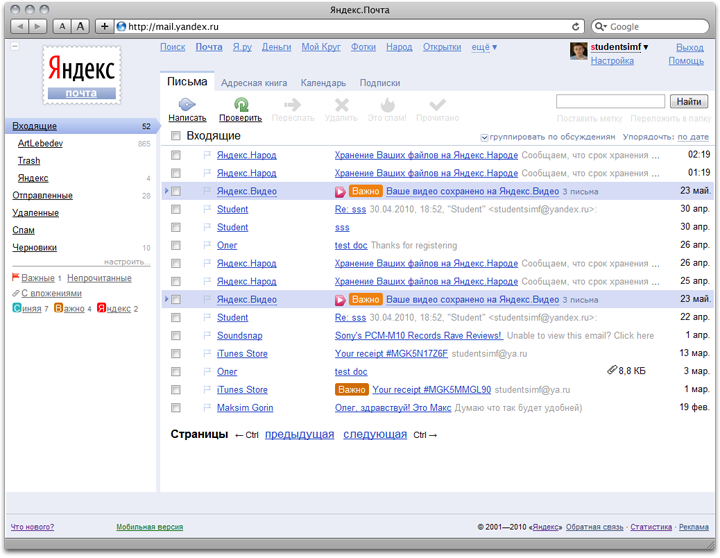The image size is (720, 558).
Task: Click the Yandex Почта logo
Action: pyautogui.click(x=81, y=75)
